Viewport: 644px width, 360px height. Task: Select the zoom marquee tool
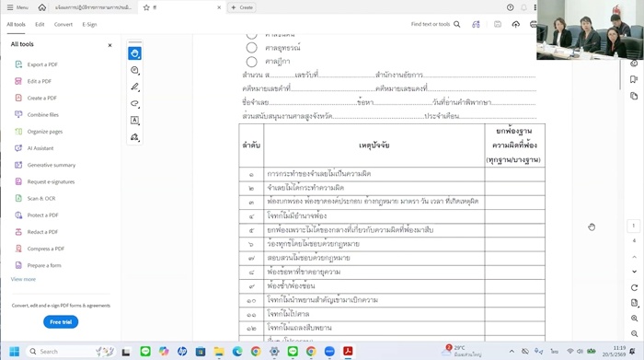tap(134, 70)
